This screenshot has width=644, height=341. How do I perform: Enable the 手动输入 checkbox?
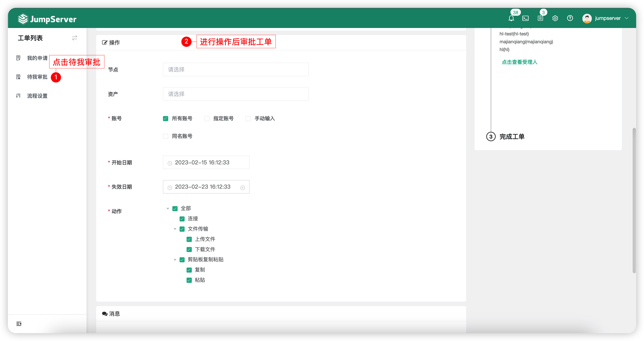pyautogui.click(x=248, y=118)
